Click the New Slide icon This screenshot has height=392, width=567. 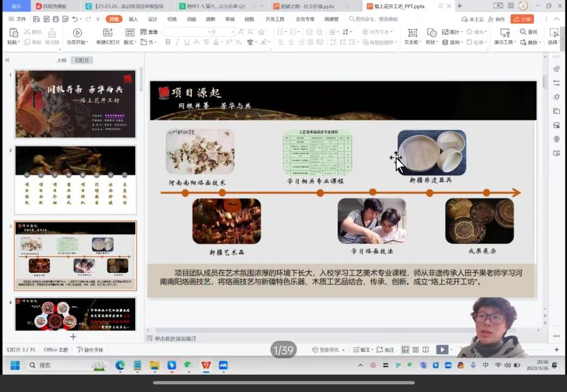107,33
